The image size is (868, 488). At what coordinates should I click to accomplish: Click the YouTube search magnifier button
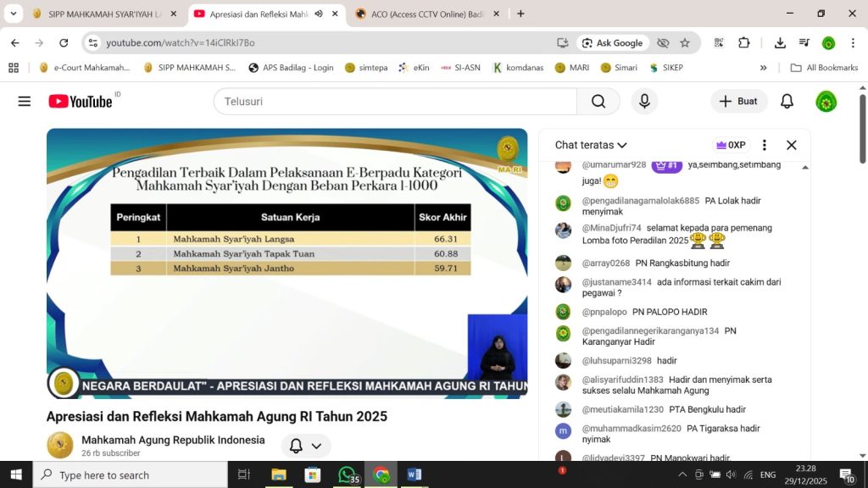point(598,102)
